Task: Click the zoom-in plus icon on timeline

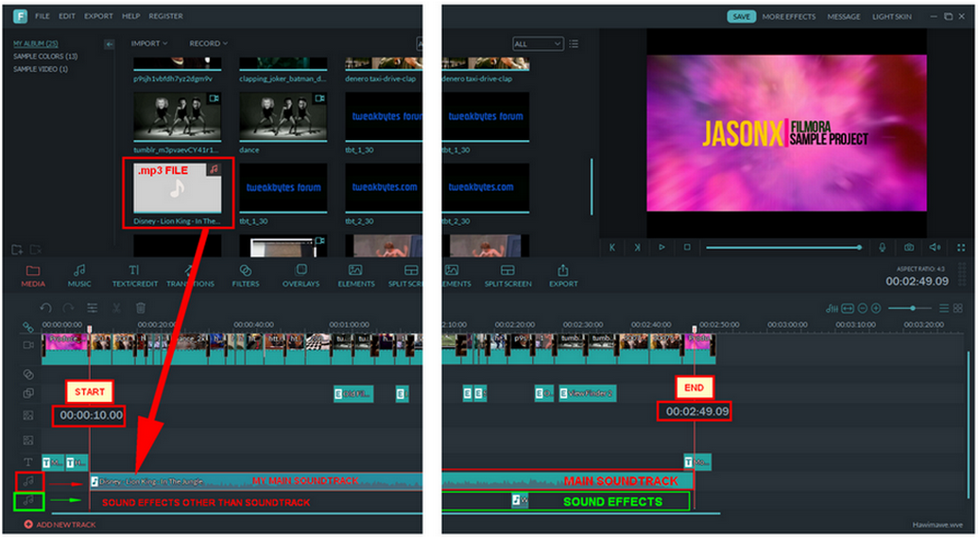Action: [x=876, y=308]
